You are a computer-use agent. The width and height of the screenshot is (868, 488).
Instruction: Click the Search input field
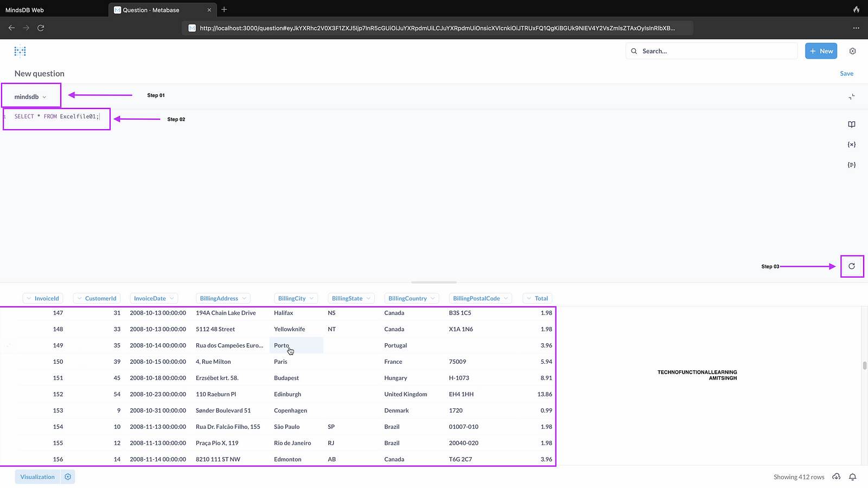click(711, 51)
